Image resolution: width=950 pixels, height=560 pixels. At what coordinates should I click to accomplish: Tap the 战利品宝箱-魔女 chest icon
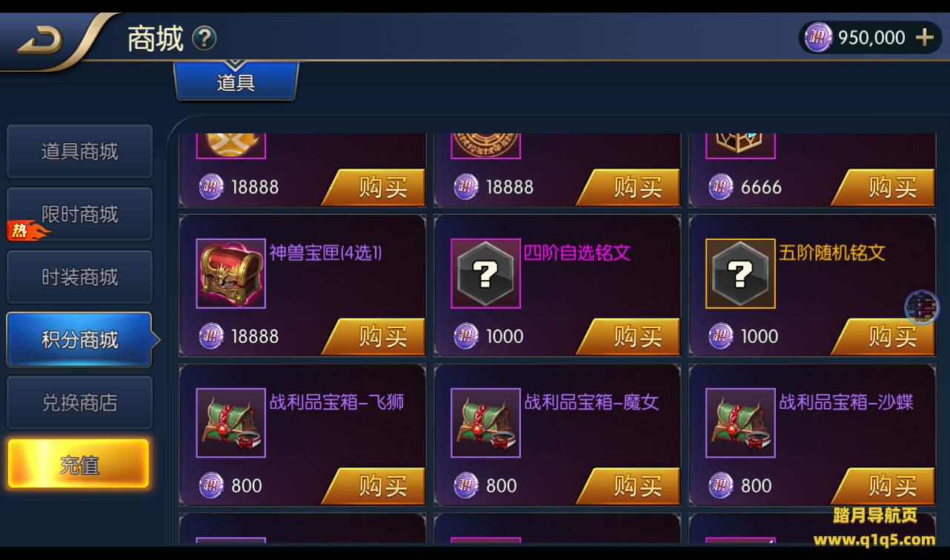pyautogui.click(x=485, y=423)
